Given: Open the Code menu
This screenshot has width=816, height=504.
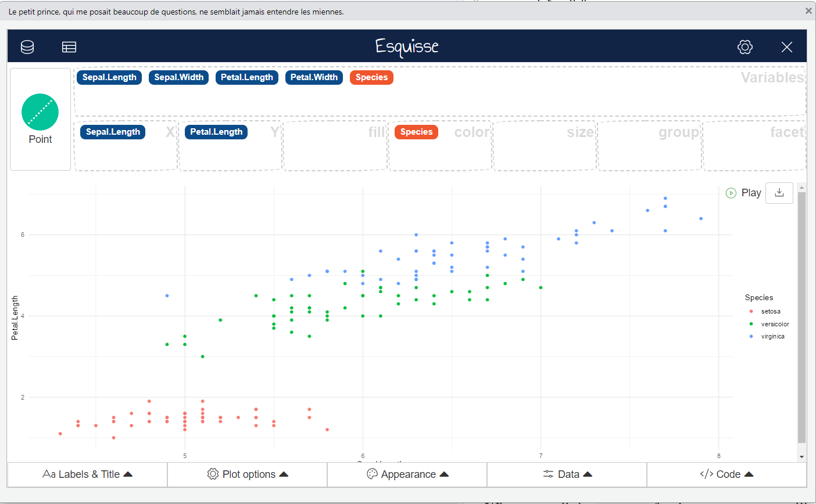Looking at the screenshot, I should (726, 474).
